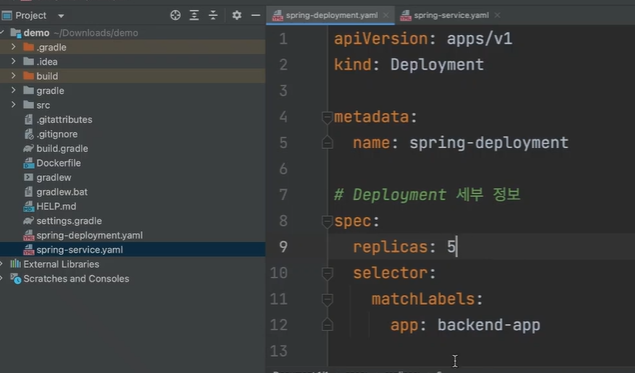Open Project panel settings gear
This screenshot has width=635, height=373.
237,15
